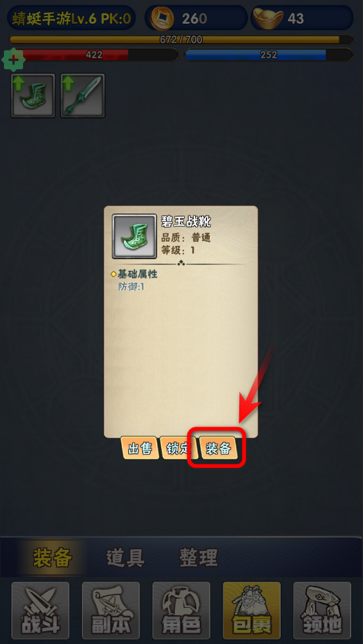Viewport: 363px width, 644px height.
Task: Select the jade boots inventory slot
Action: [x=33, y=96]
